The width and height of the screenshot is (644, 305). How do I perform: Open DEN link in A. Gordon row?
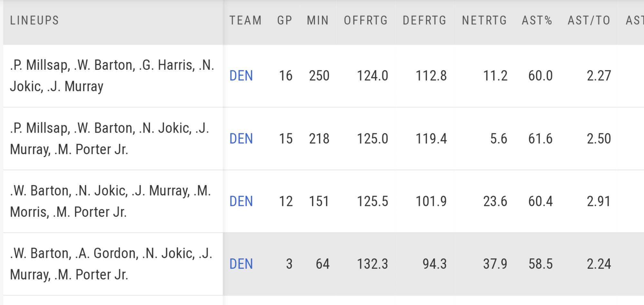pyautogui.click(x=241, y=264)
